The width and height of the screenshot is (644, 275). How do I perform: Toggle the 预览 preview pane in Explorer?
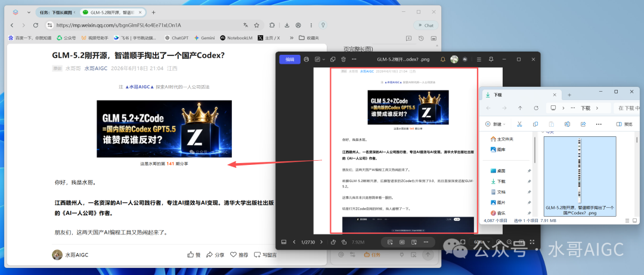point(625,124)
